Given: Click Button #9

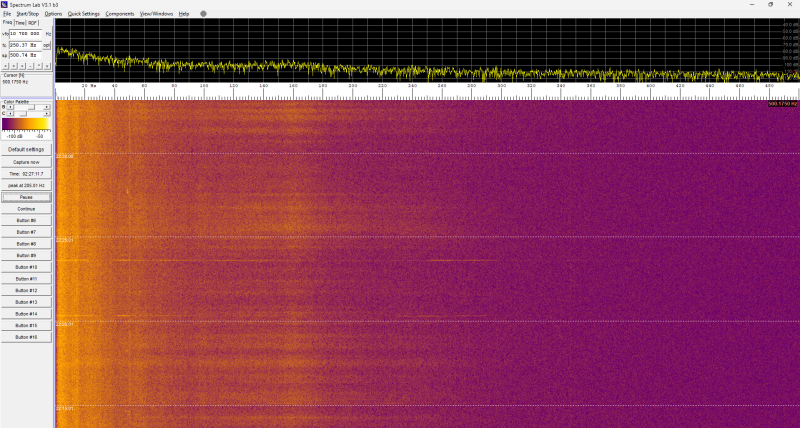Looking at the screenshot, I should 26,256.
